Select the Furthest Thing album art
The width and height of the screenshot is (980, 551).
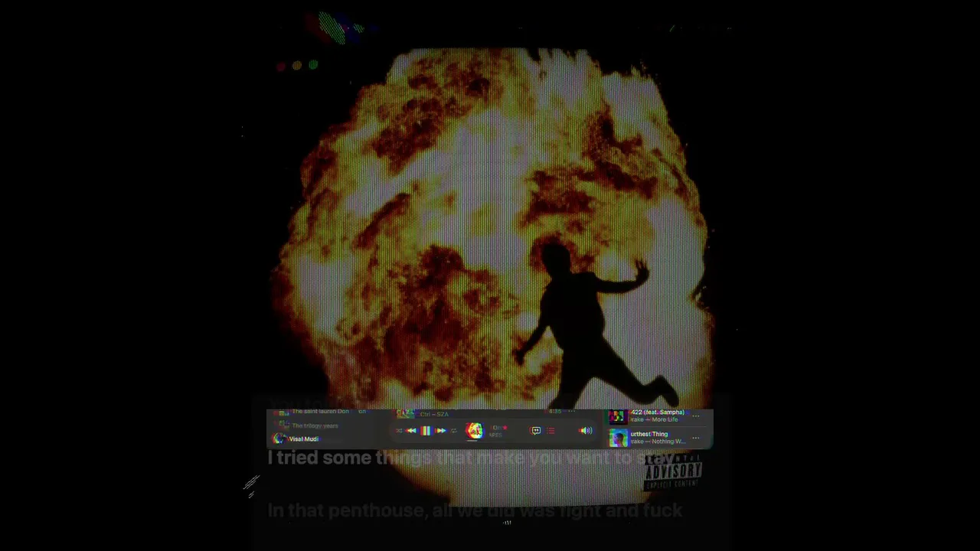pyautogui.click(x=618, y=438)
